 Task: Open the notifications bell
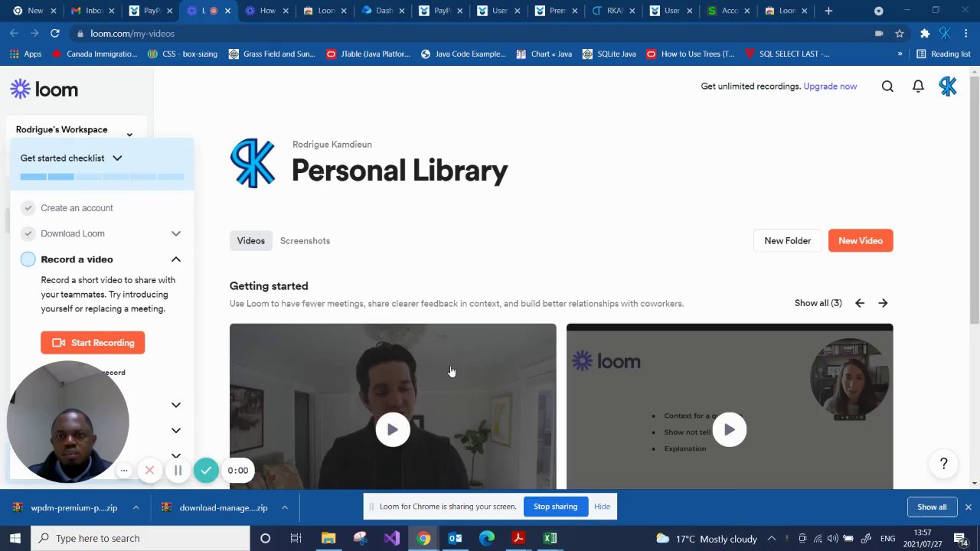[918, 86]
